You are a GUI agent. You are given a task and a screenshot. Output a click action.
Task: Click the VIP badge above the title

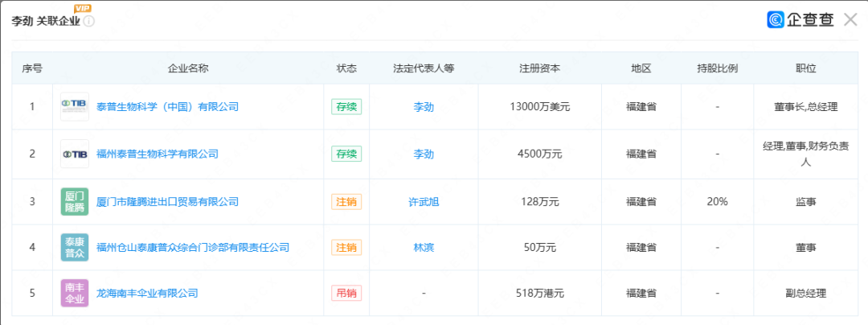click(x=82, y=8)
